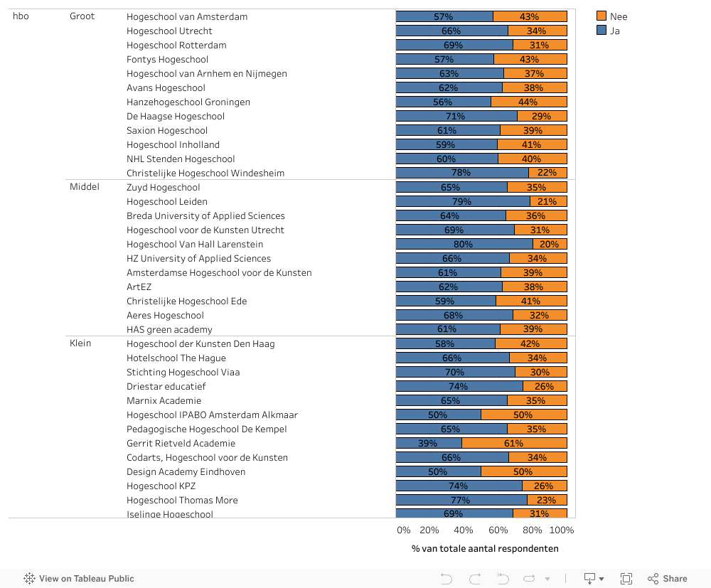
Task: Select the Middel category header
Action: (85, 187)
